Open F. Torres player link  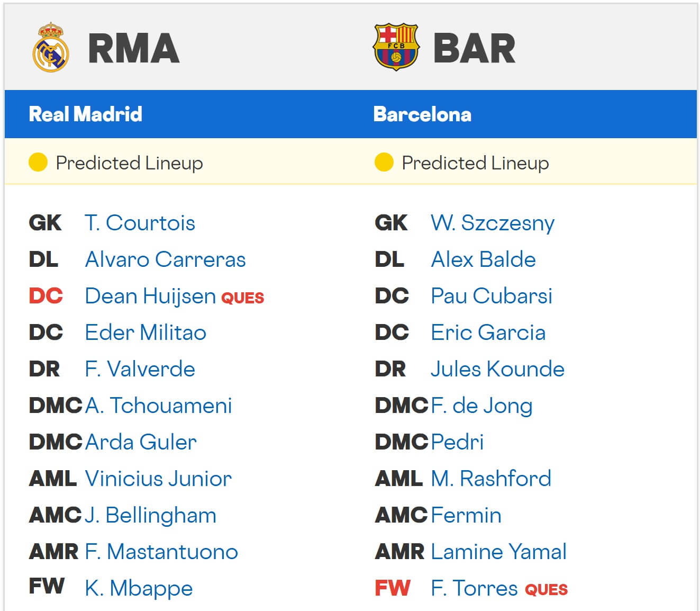[474, 588]
